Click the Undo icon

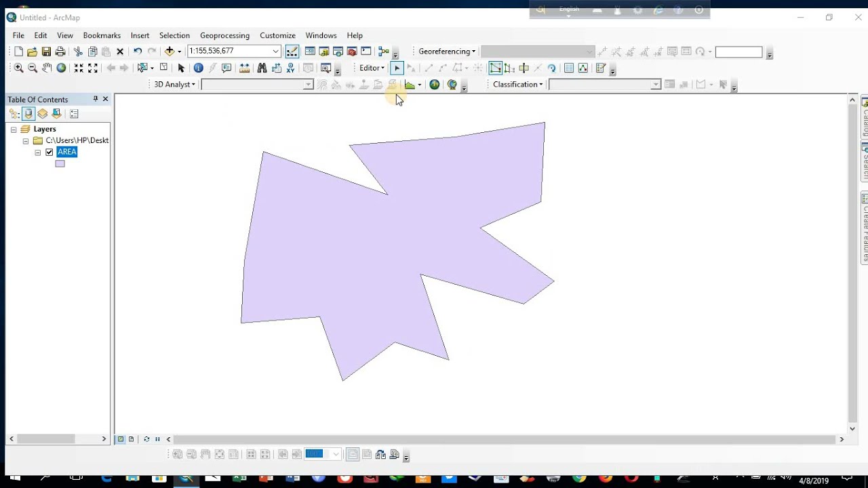coord(138,52)
